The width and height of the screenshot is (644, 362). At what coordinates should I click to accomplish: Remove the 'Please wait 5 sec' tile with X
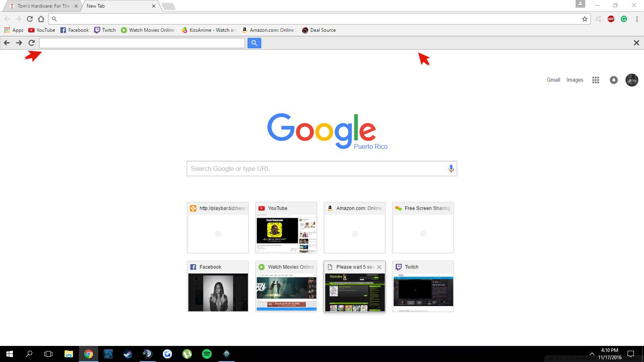pyautogui.click(x=379, y=267)
